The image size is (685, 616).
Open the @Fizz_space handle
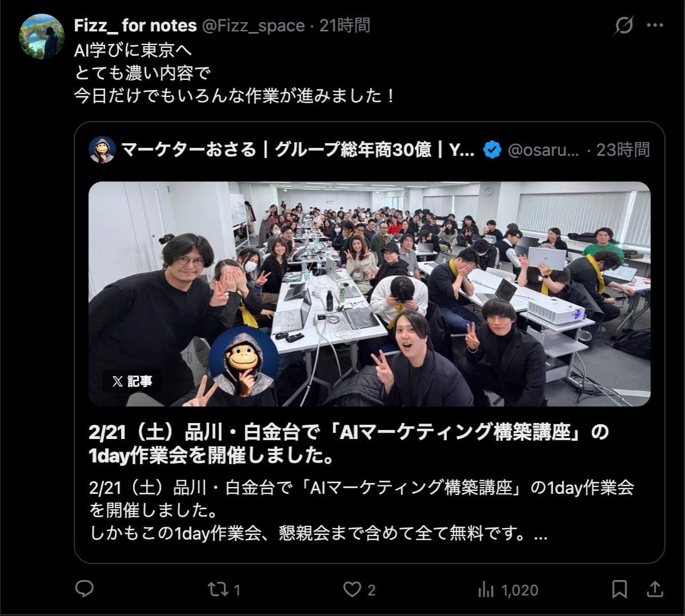pyautogui.click(x=253, y=26)
